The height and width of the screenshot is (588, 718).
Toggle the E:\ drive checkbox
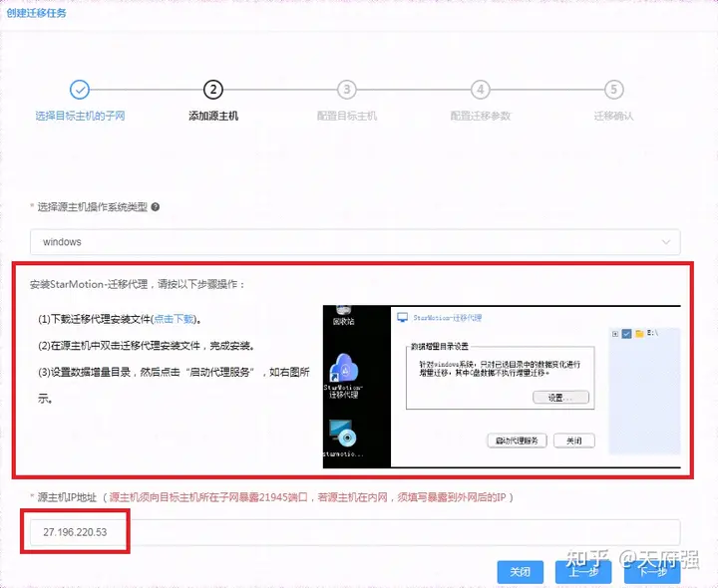[627, 334]
